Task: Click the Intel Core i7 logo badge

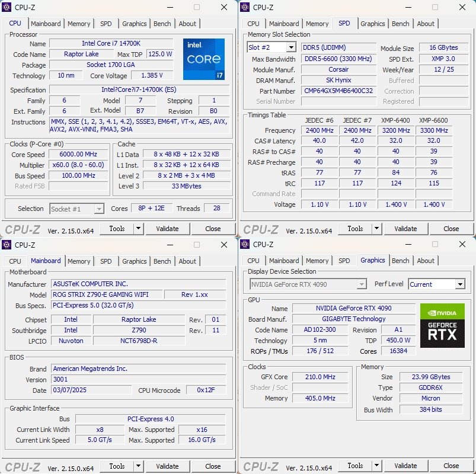Action: [x=204, y=59]
